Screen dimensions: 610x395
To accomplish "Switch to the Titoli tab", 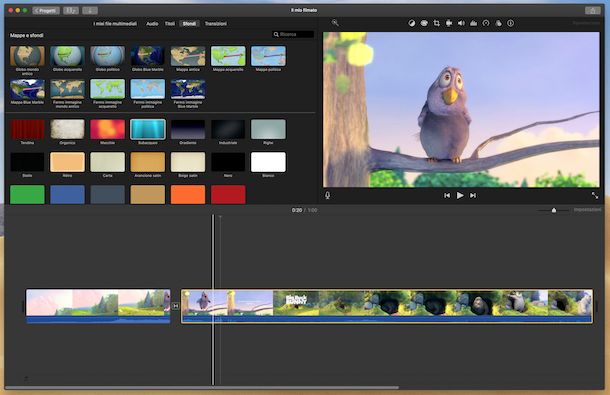I will tap(170, 24).
